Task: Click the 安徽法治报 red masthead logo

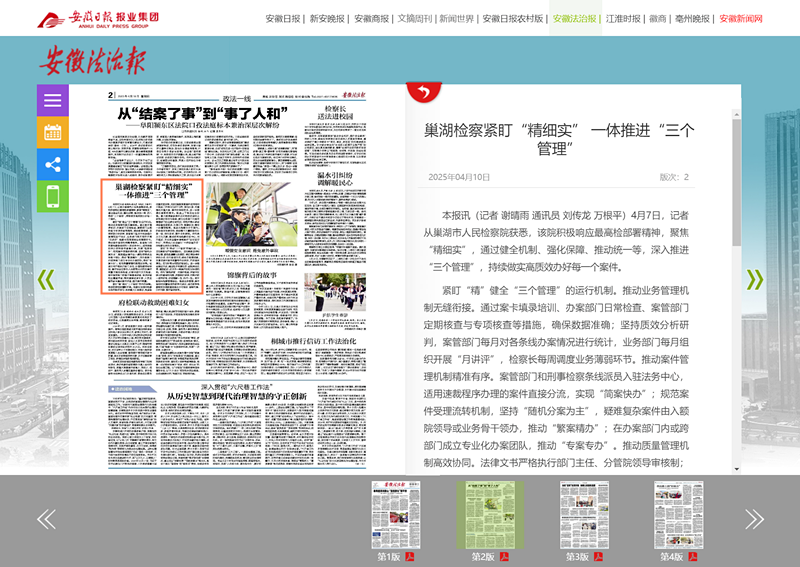Action: [92, 60]
